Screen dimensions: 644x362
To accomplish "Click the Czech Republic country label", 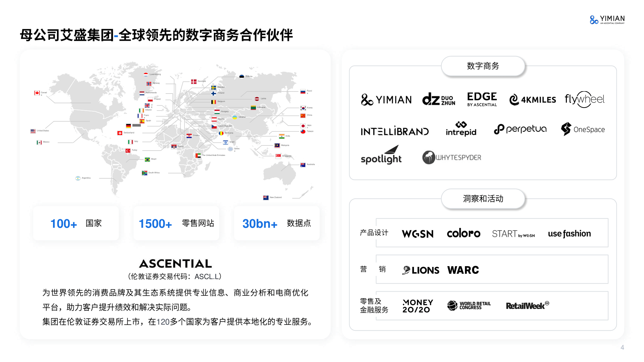I will [225, 126].
